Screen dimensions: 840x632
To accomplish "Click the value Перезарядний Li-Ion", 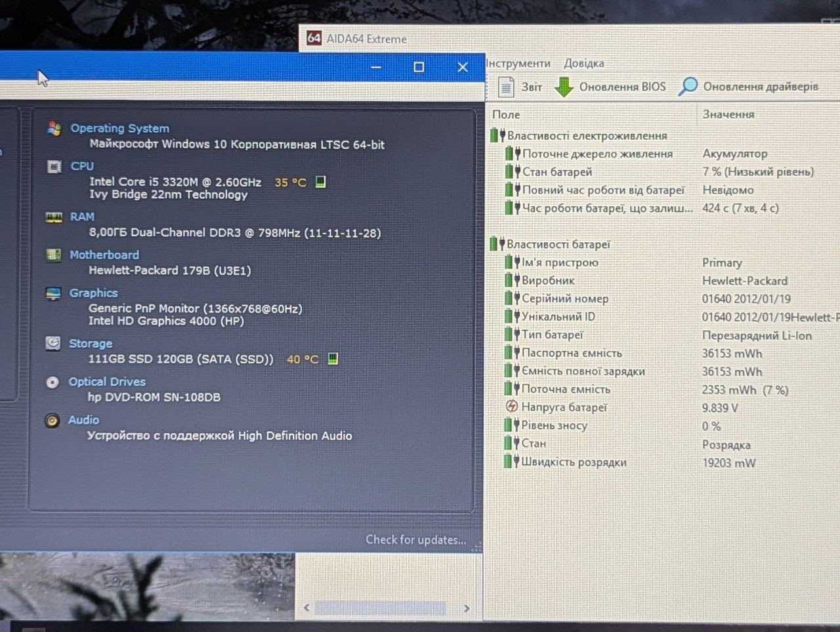I will (757, 335).
